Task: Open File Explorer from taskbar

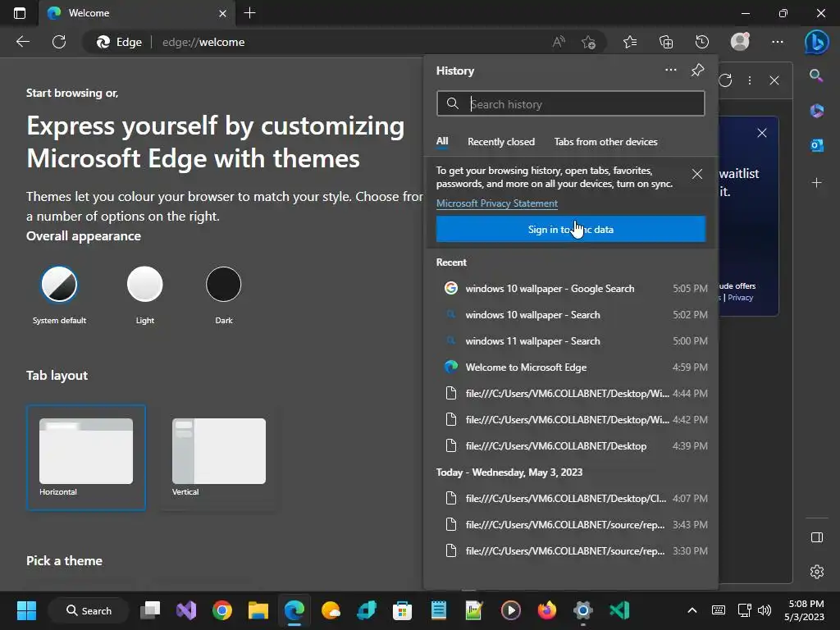Action: [258, 610]
